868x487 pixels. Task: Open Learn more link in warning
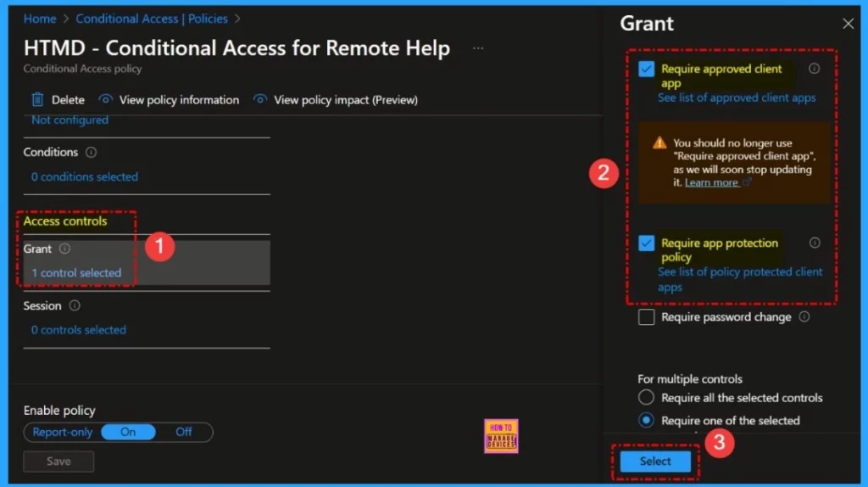pos(711,182)
